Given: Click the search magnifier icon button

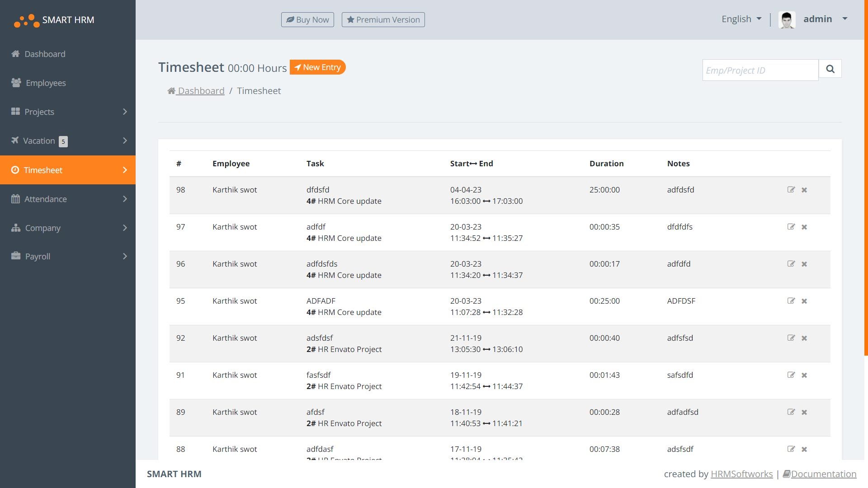Looking at the screenshot, I should click(x=830, y=69).
